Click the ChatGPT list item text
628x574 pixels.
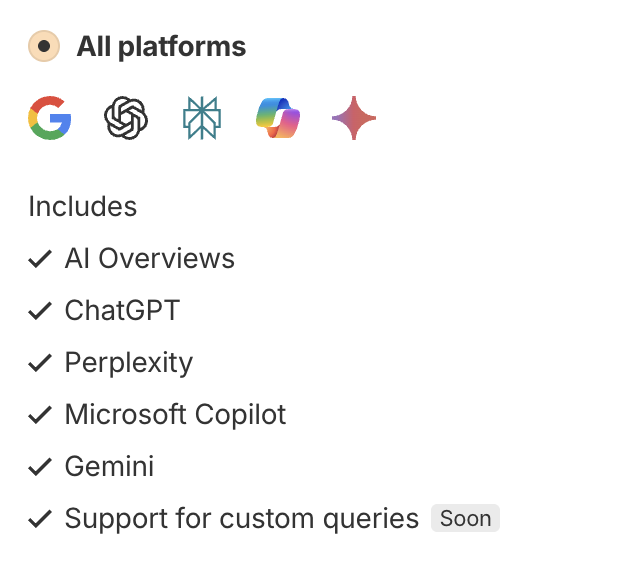click(x=122, y=311)
